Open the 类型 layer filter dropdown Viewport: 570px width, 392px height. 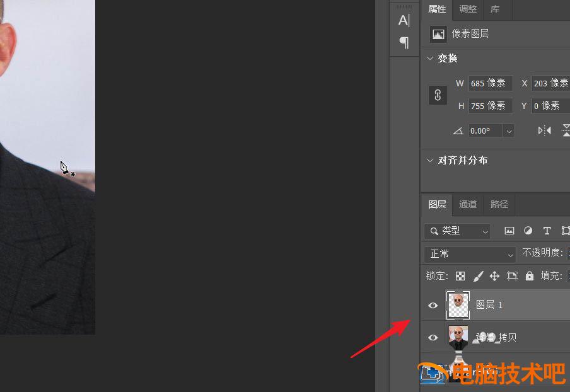pos(457,231)
